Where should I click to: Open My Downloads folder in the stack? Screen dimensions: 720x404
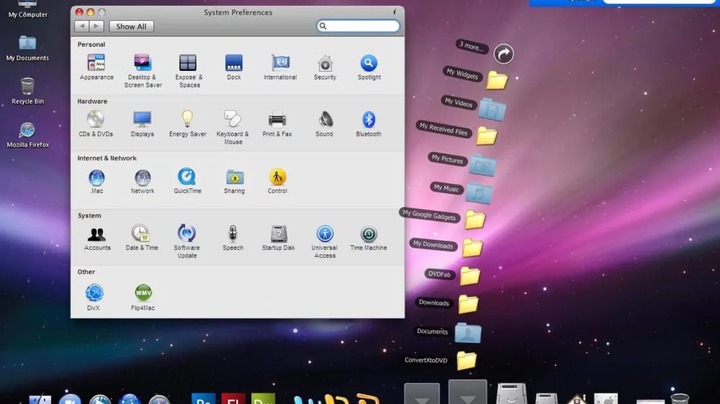coord(472,248)
